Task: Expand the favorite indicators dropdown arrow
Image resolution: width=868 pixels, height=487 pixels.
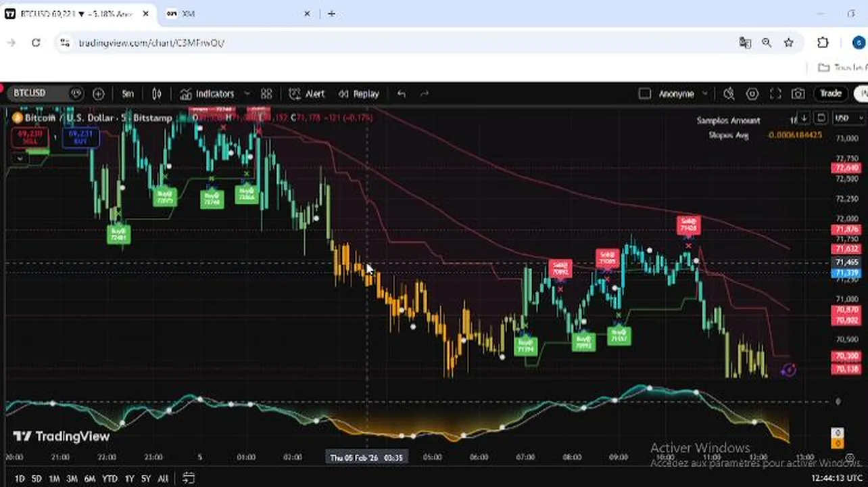Action: click(247, 94)
